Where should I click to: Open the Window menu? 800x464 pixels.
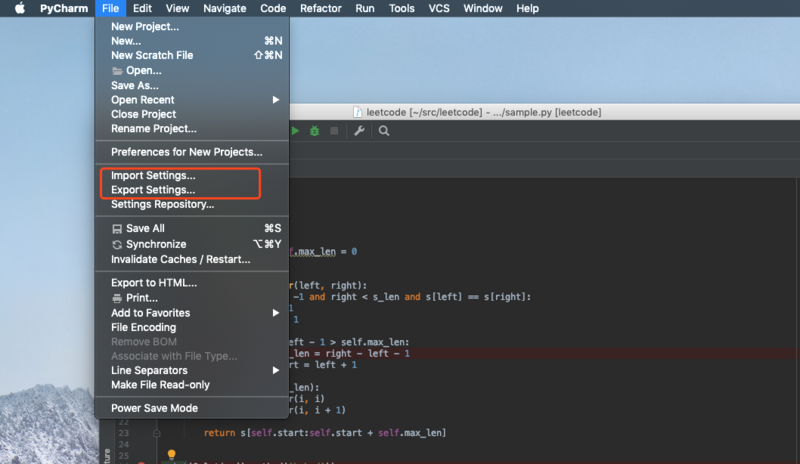(x=483, y=8)
